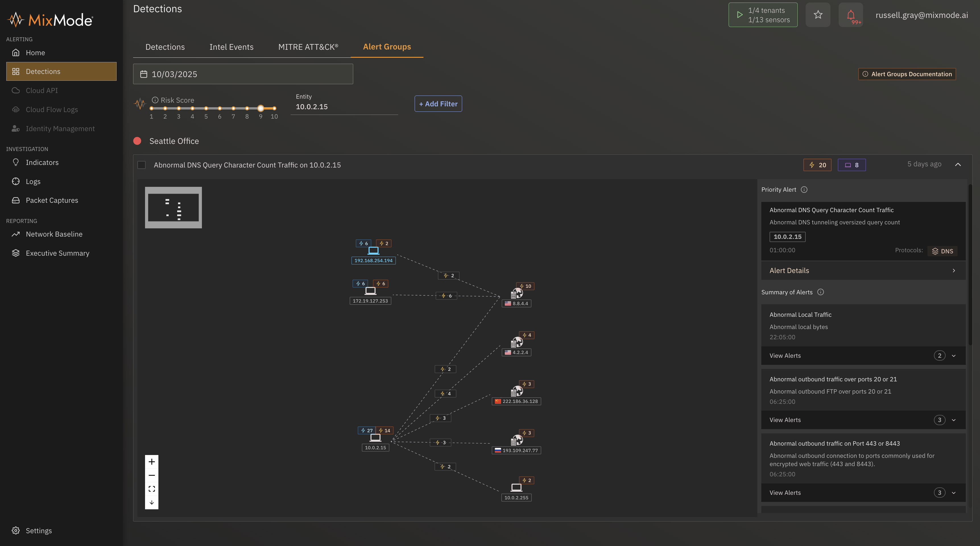Click the zoom in plus control
The height and width of the screenshot is (546, 980).
coord(151,462)
